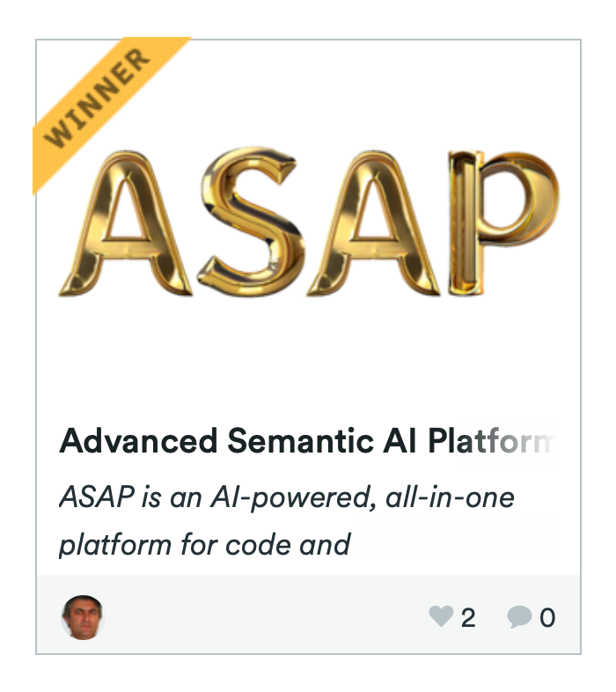Click the like count number 2
This screenshot has height=692, width=616.
pos(468,618)
